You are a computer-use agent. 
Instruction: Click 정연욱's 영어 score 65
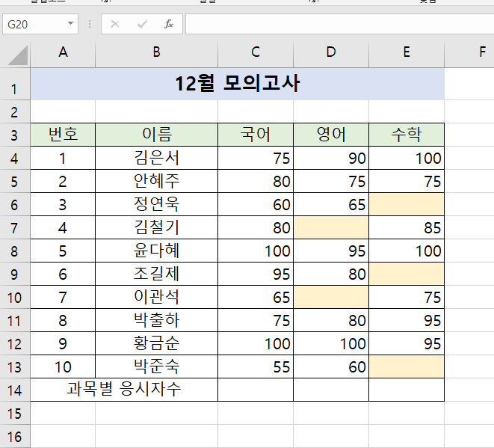(x=331, y=204)
